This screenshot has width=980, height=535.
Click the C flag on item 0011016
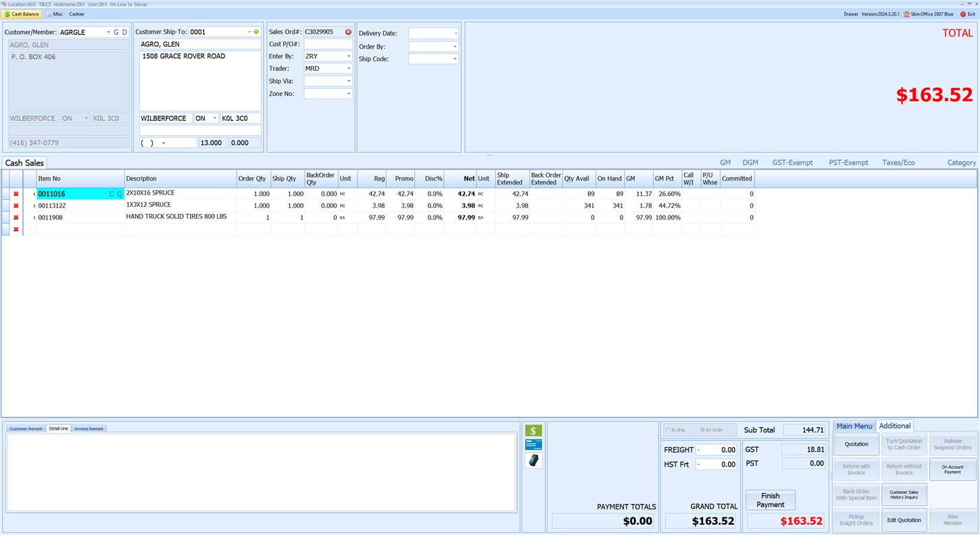(x=112, y=193)
